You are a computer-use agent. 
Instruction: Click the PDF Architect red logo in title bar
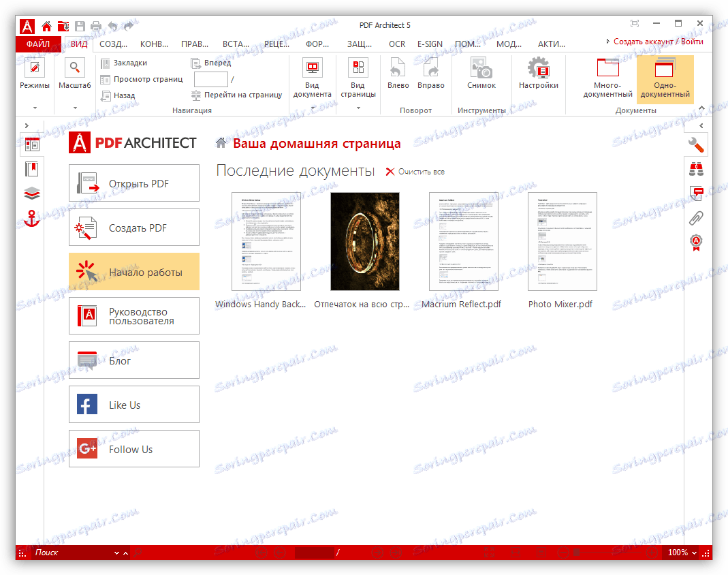(27, 27)
